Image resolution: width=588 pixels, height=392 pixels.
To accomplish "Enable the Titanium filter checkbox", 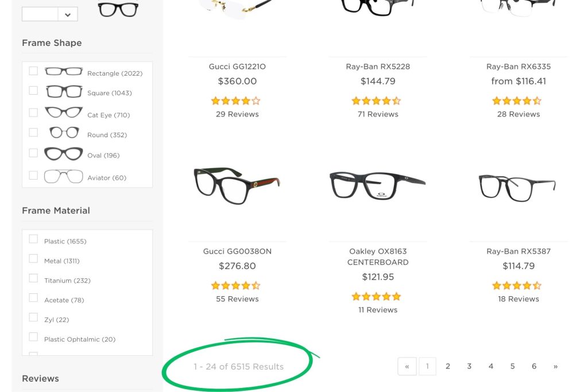I will [33, 278].
